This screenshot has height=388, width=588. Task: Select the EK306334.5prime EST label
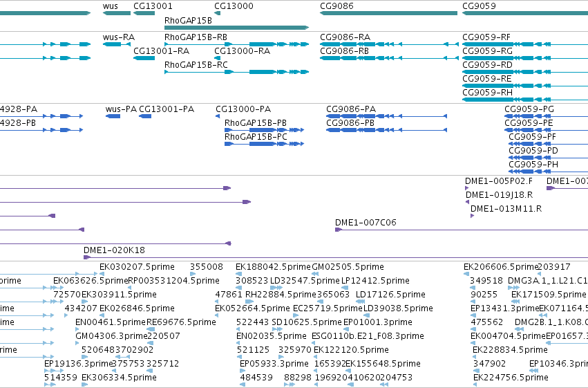pyautogui.click(x=120, y=378)
